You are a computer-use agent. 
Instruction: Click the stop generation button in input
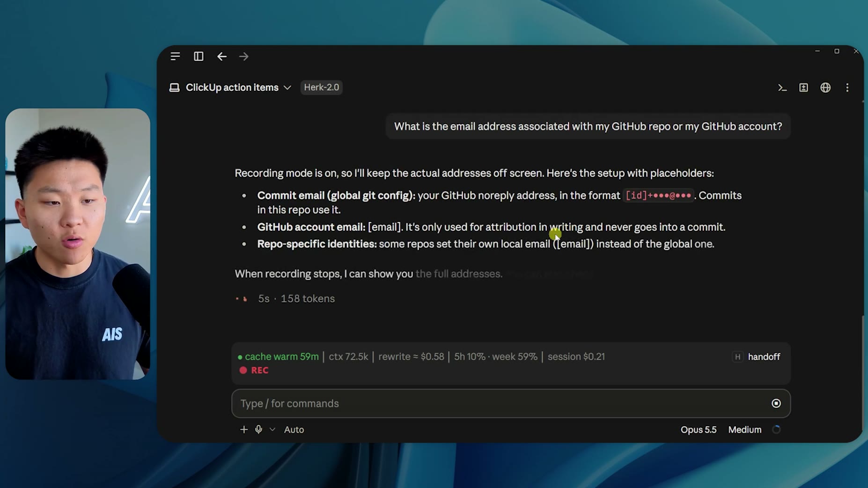pos(776,403)
